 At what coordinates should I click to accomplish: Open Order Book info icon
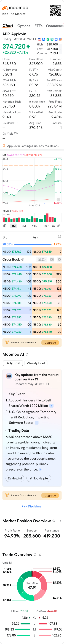pos(23,260)
